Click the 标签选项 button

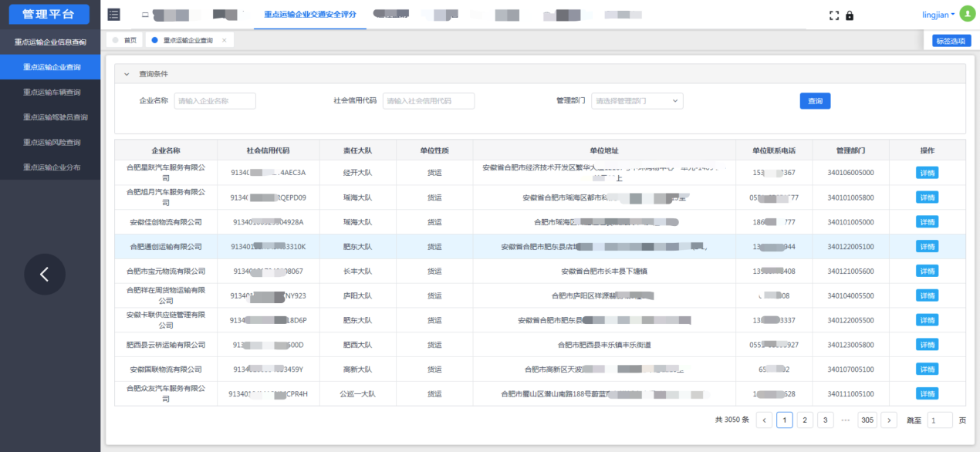951,41
